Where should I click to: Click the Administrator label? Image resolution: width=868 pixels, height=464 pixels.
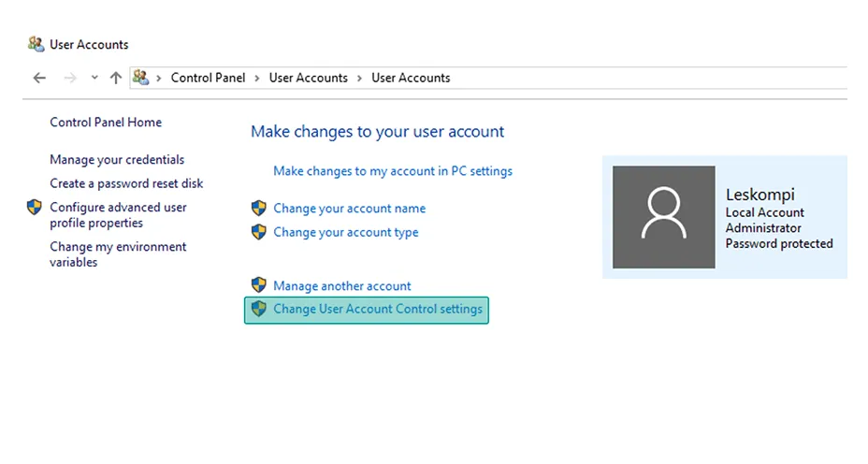tap(763, 228)
